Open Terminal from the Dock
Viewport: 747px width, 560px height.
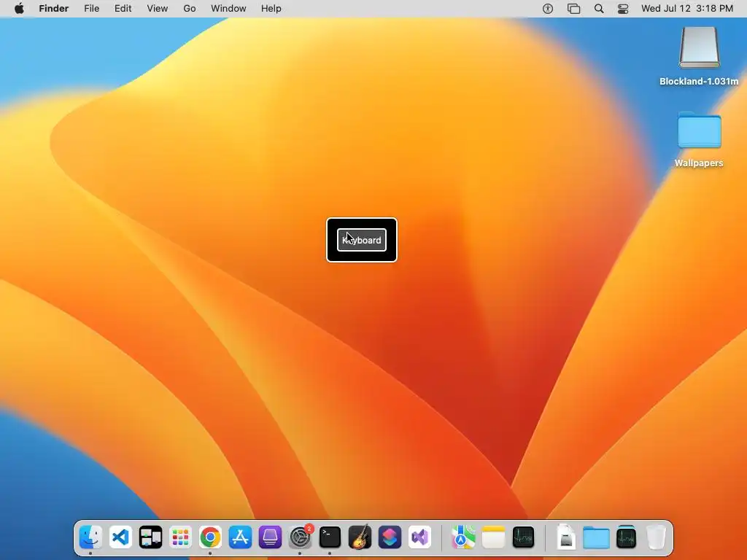coord(330,537)
